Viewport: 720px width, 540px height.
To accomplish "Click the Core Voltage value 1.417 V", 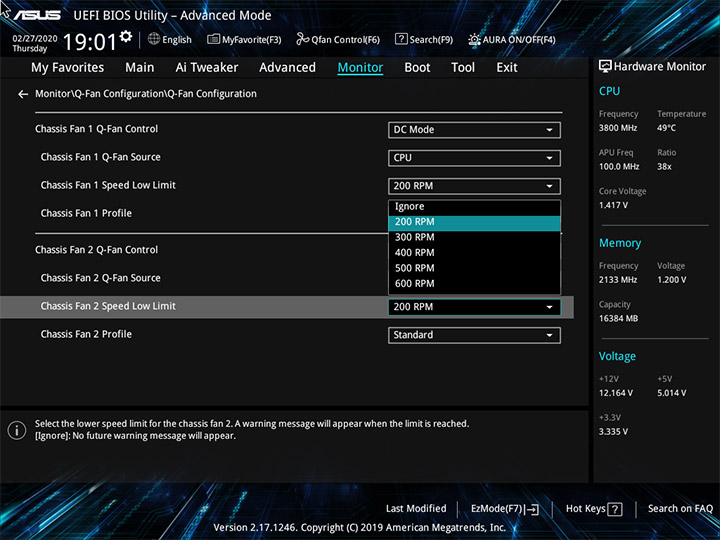I will point(613,206).
